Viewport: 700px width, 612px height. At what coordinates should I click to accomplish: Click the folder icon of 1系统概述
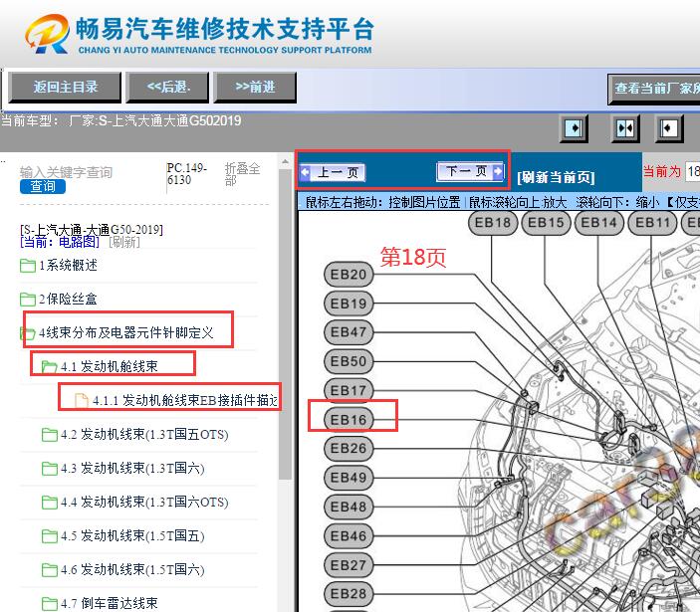point(28,266)
